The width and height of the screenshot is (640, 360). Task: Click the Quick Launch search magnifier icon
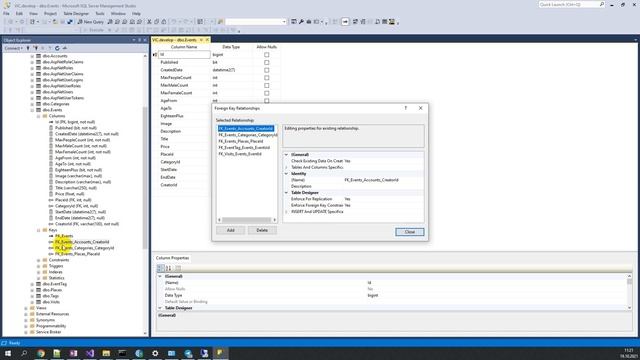click(602, 4)
